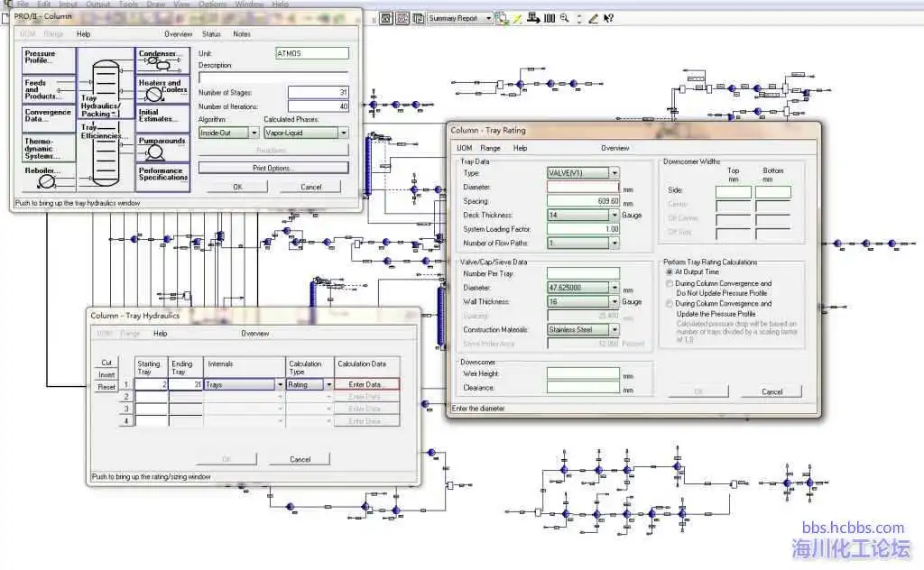Click Cancel in Tray Rating window
The image size is (924, 570).
(x=772, y=392)
